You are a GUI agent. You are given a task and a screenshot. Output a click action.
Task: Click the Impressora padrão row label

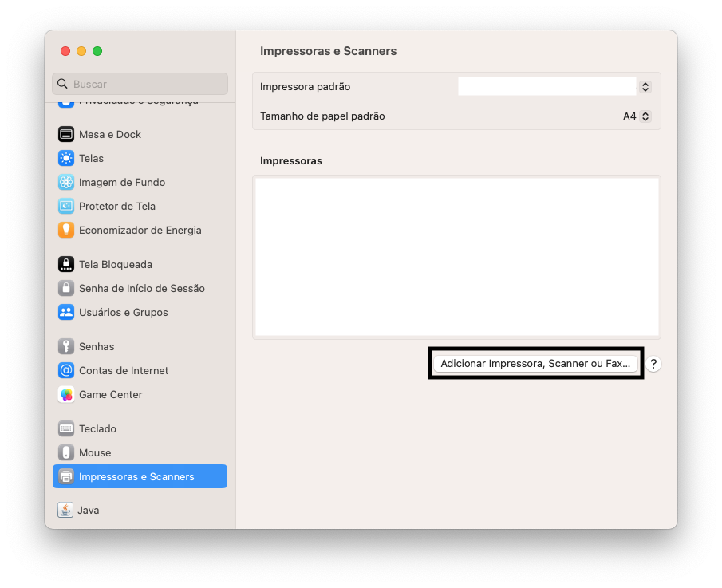click(x=305, y=87)
